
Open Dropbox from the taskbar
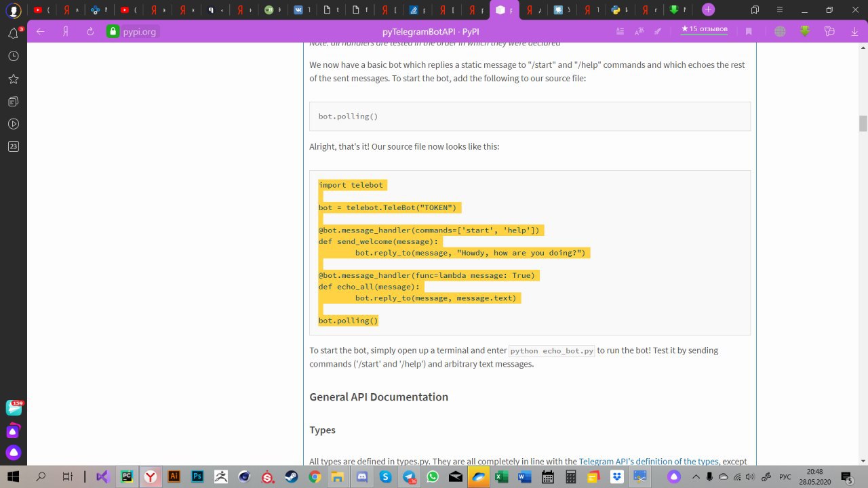pyautogui.click(x=616, y=476)
